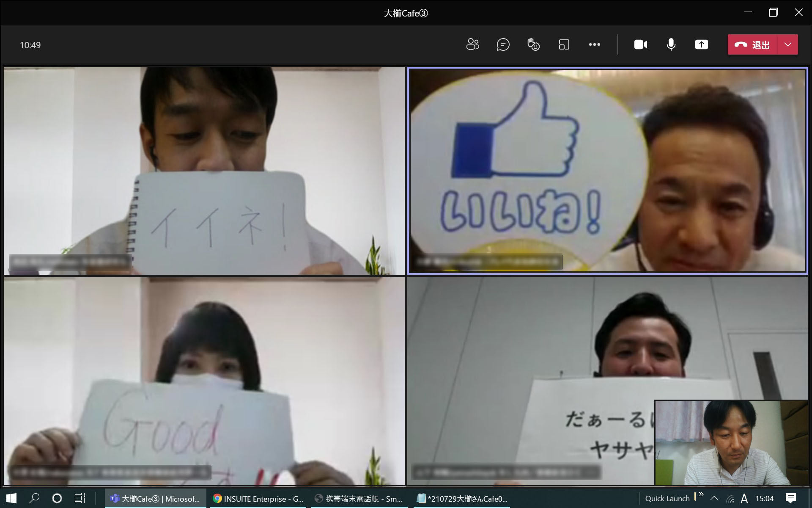Open Windows Start menu
Image resolution: width=812 pixels, height=508 pixels.
click(x=11, y=498)
